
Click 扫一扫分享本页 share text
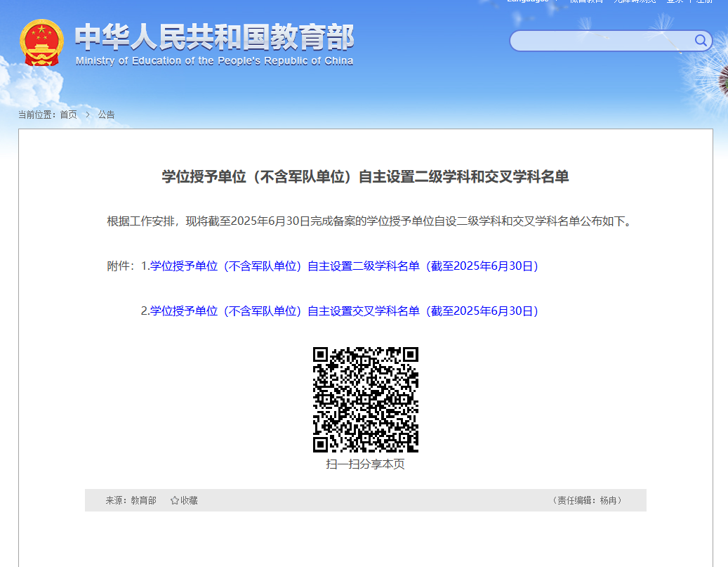tap(366, 464)
